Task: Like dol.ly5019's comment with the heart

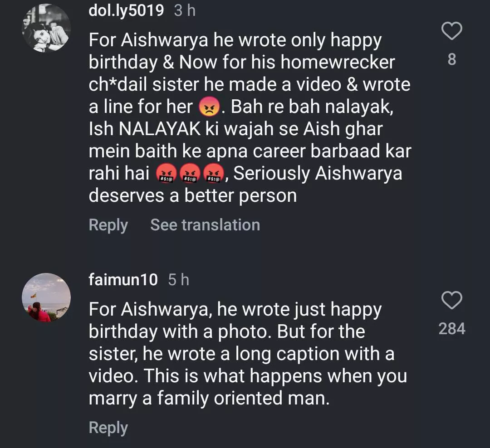Action: pos(451,31)
